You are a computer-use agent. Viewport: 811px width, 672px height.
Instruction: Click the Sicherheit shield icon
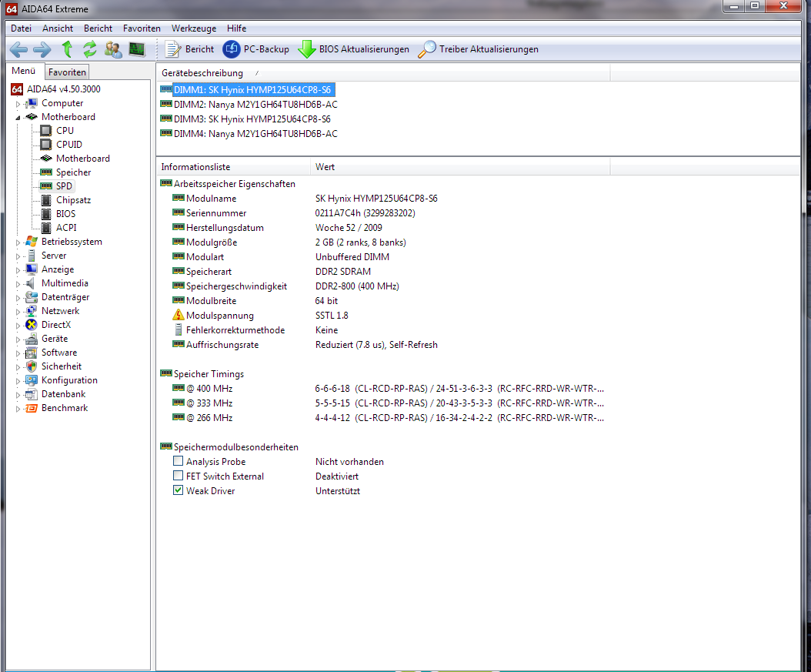click(x=32, y=366)
